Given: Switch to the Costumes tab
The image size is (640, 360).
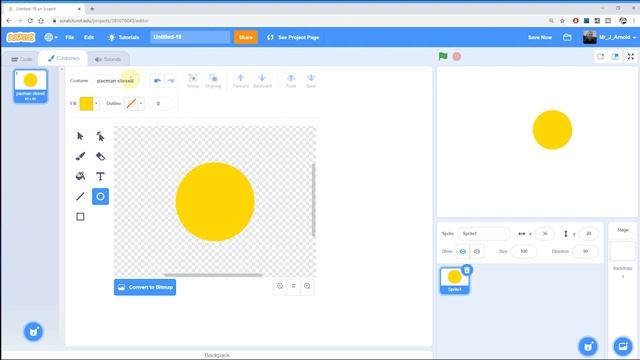Looking at the screenshot, I should point(64,58).
